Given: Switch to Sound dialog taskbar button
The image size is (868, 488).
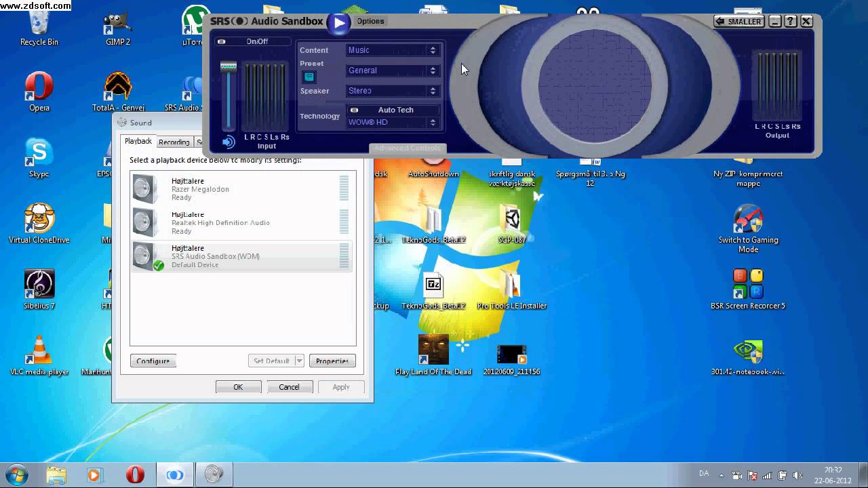Looking at the screenshot, I should coord(214,475).
